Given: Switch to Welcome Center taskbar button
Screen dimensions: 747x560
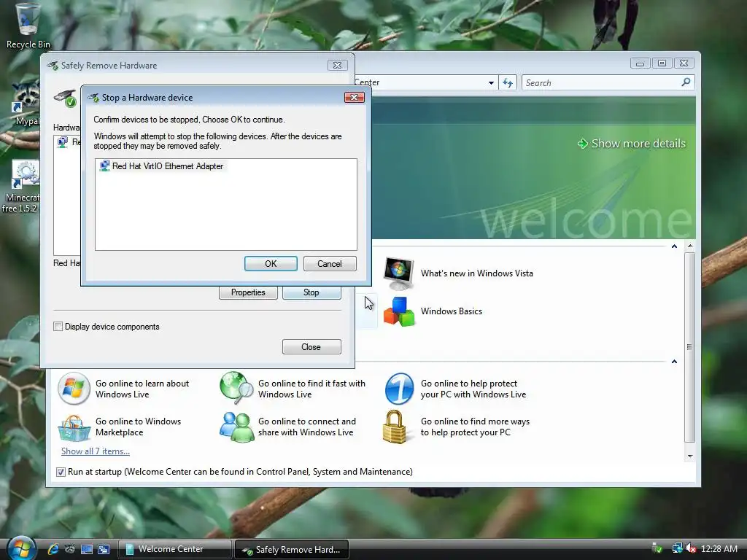Looking at the screenshot, I should pos(175,549).
